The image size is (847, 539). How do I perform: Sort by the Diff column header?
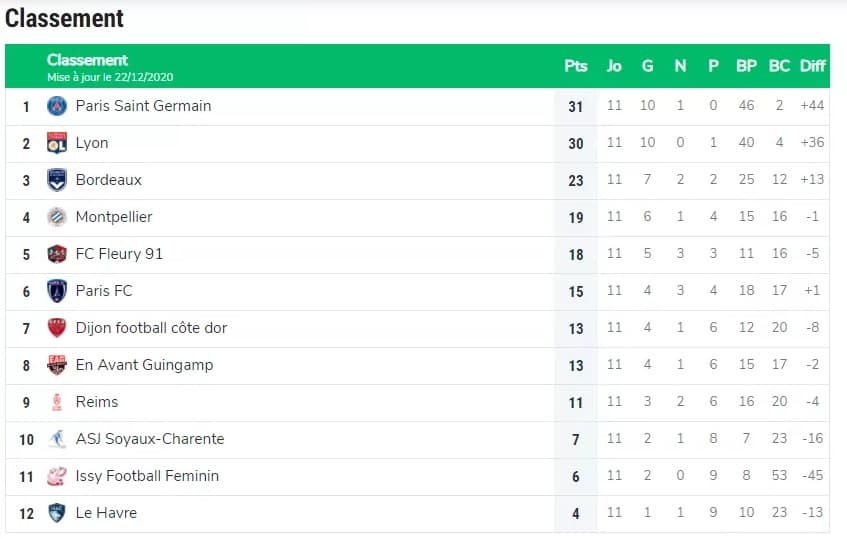coord(812,66)
